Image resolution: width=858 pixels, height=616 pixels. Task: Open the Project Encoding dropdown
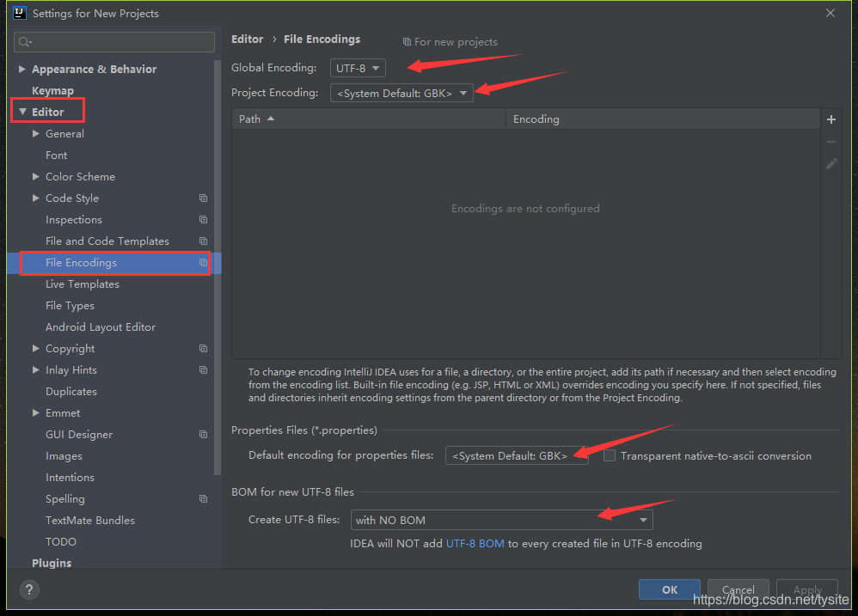pyautogui.click(x=401, y=94)
